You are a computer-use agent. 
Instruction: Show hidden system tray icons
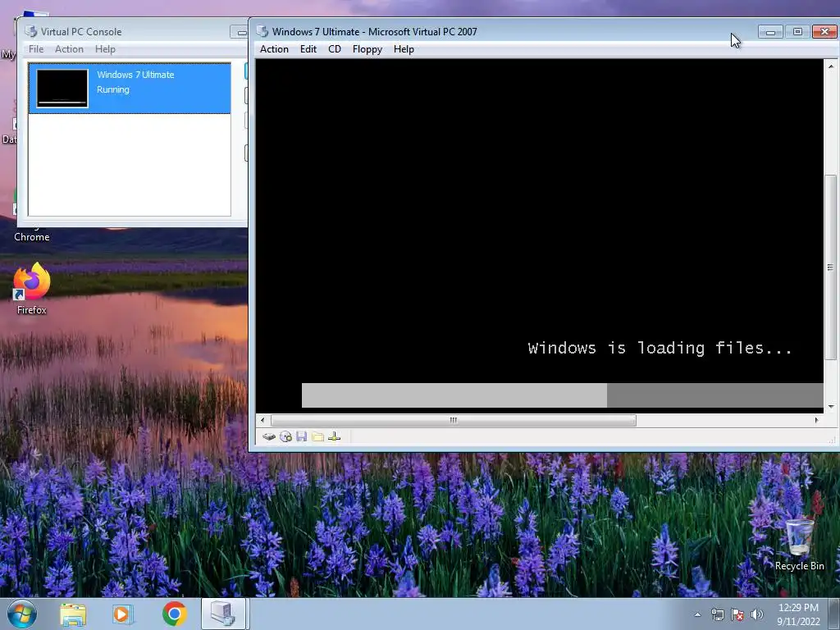pos(697,614)
